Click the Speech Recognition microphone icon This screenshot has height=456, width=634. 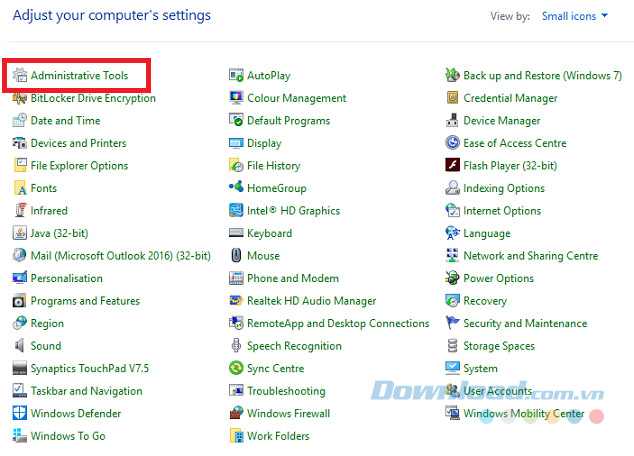click(x=236, y=346)
